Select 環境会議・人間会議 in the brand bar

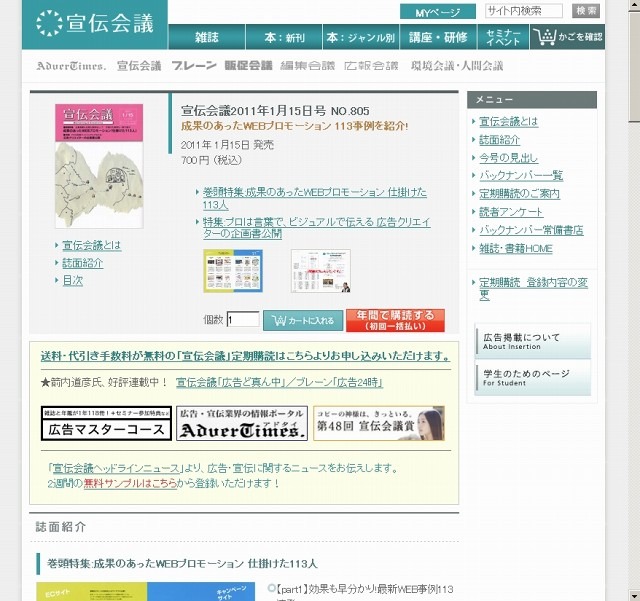457,66
